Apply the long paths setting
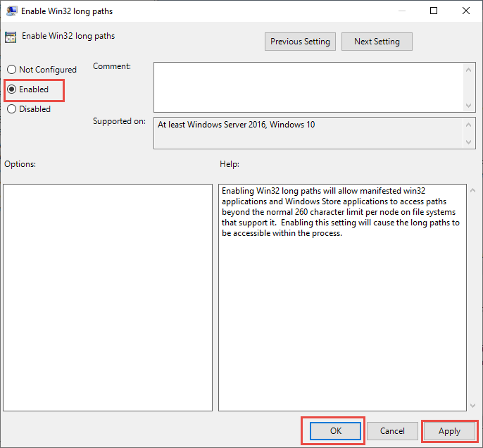The height and width of the screenshot is (448, 483). tap(449, 431)
